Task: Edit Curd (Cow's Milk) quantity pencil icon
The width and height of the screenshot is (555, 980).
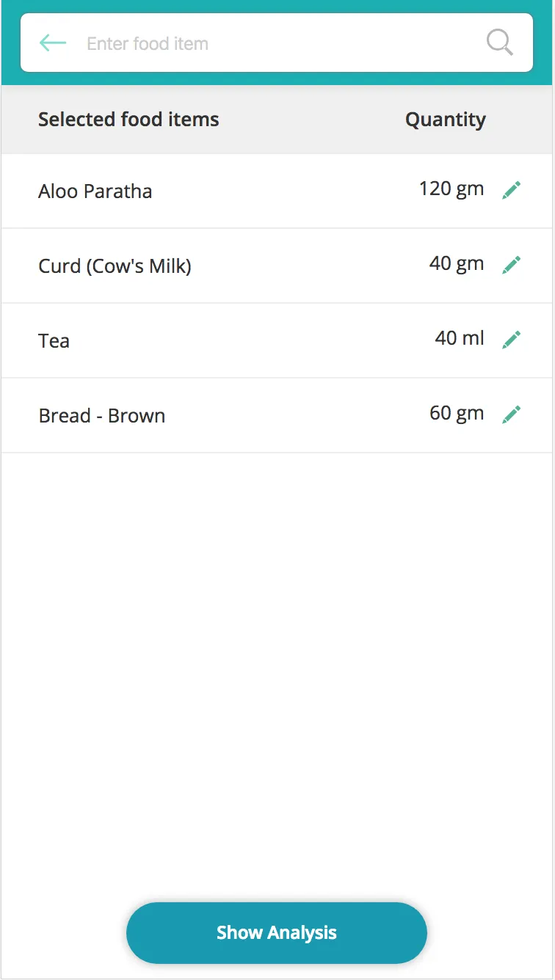Action: pyautogui.click(x=512, y=265)
